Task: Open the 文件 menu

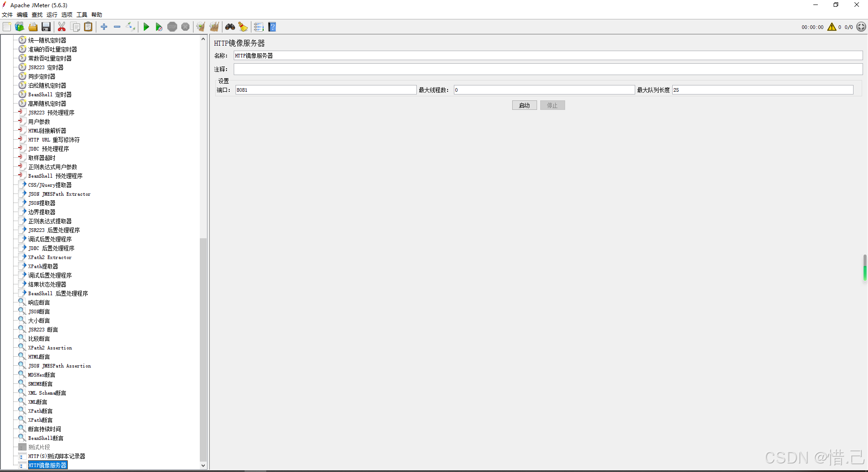Action: coord(8,15)
